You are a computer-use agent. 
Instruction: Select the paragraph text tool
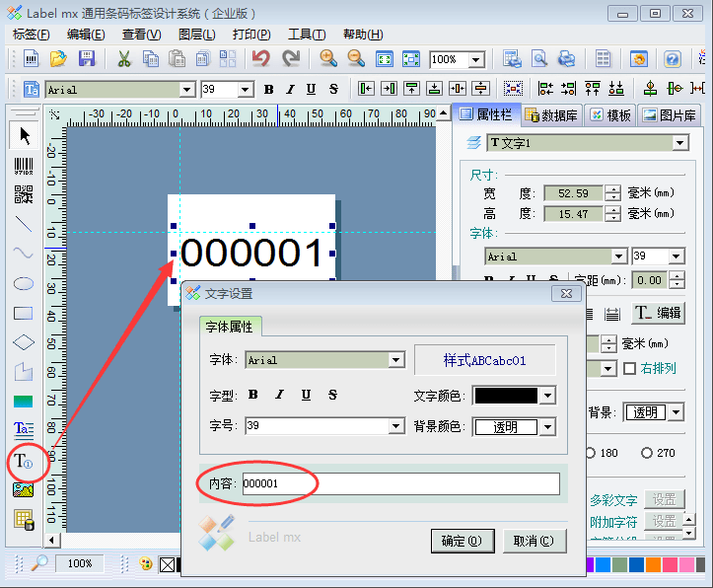click(24, 429)
